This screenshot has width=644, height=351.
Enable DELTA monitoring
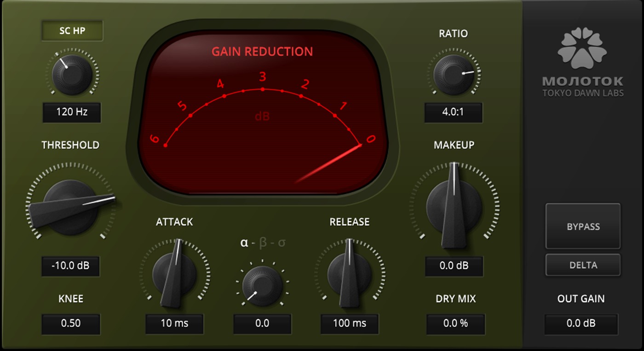(x=583, y=265)
